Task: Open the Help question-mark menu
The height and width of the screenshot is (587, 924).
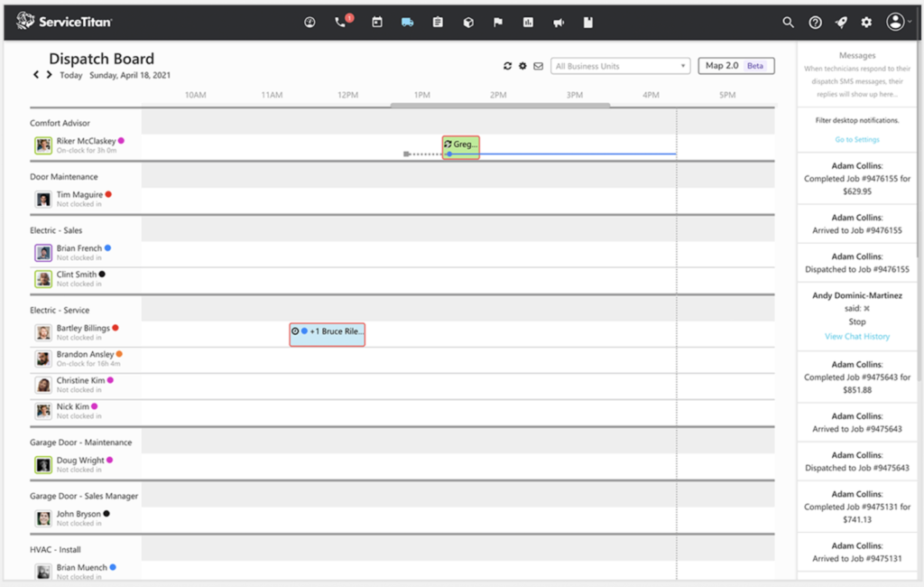Action: click(x=814, y=22)
